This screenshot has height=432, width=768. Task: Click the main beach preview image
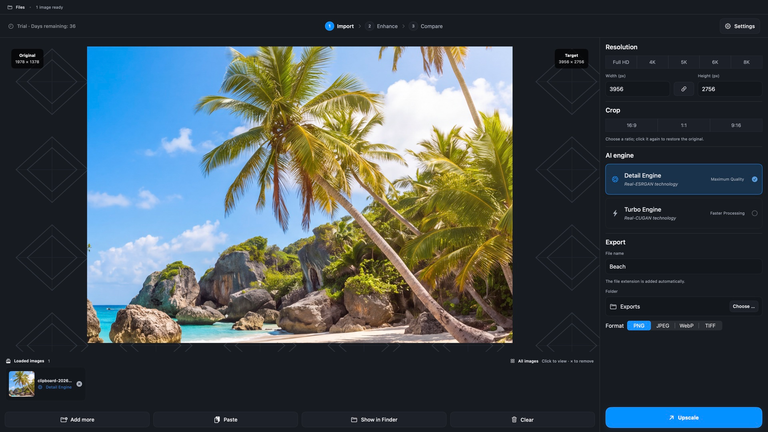(300, 194)
